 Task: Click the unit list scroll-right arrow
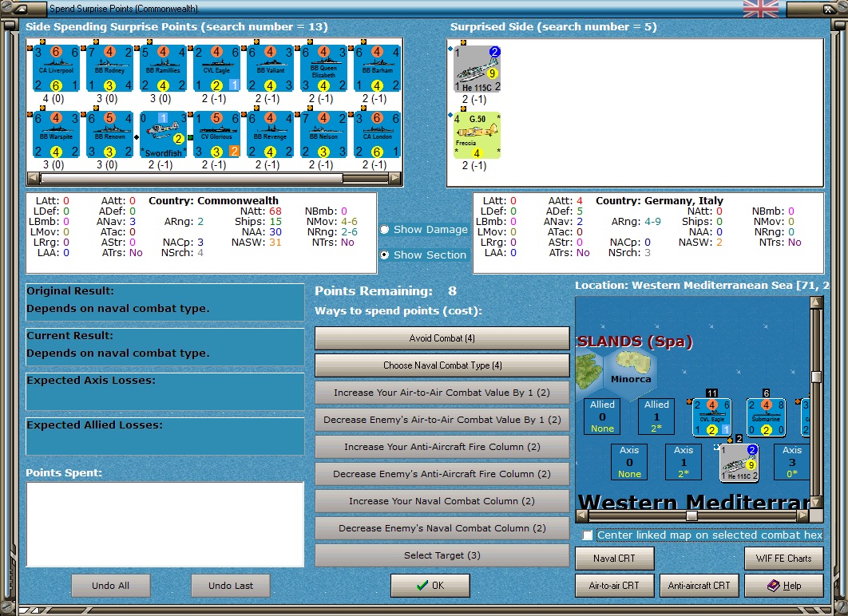(x=395, y=178)
